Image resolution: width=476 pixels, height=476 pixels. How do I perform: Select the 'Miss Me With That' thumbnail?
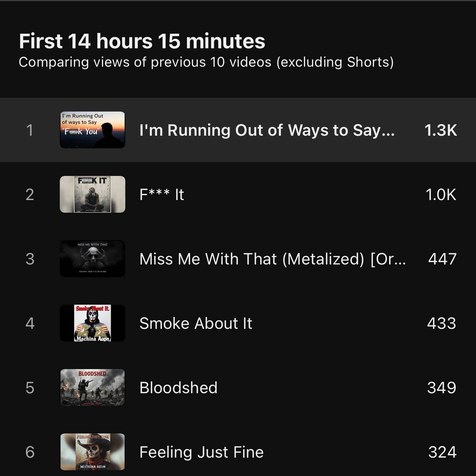click(92, 259)
